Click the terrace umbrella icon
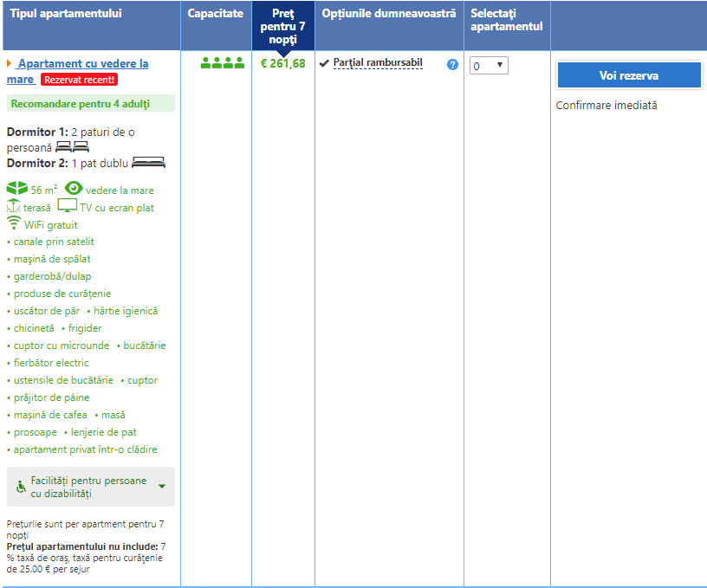Image resolution: width=707 pixels, height=588 pixels. 13,206
